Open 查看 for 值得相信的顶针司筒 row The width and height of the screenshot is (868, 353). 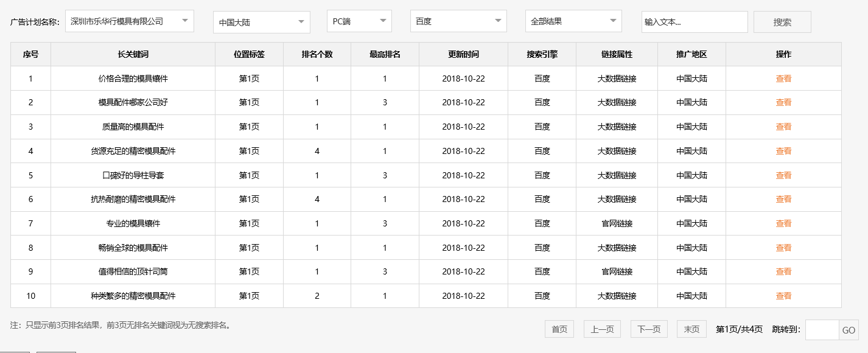coord(783,271)
